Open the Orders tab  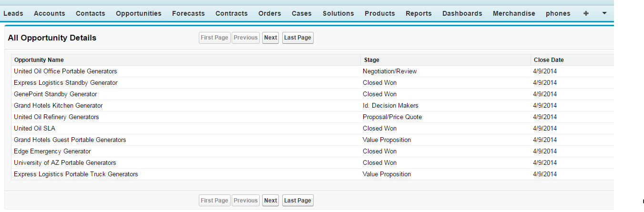coord(270,13)
